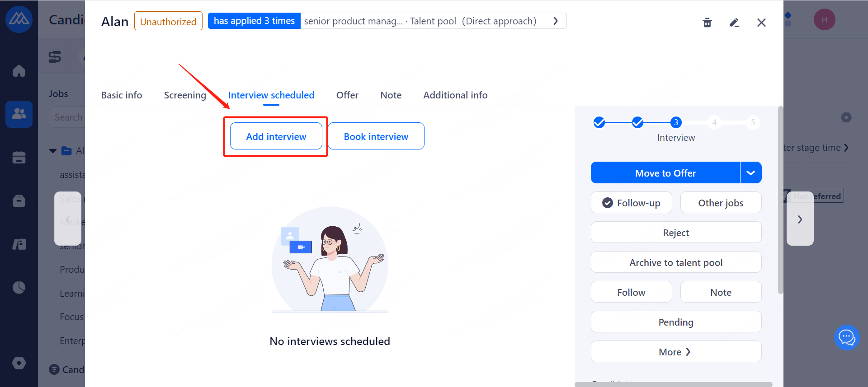Click the Book interview button
Screen dimensions: 868x387
[376, 136]
